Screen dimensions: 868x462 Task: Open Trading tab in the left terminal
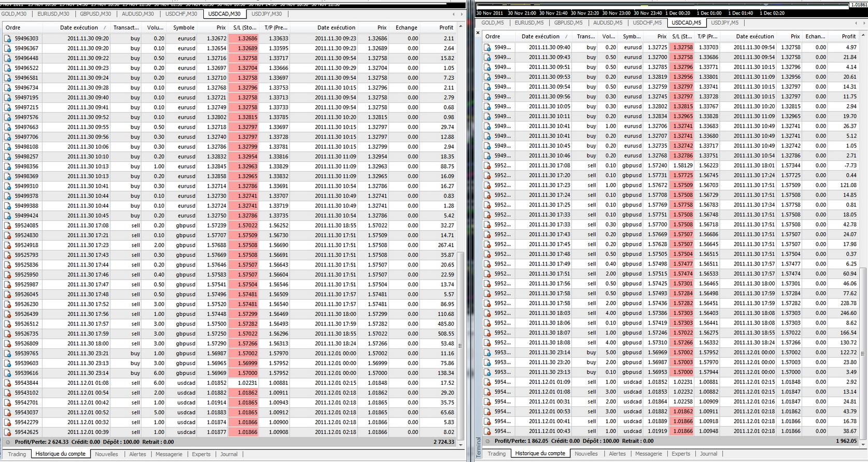pyautogui.click(x=17, y=454)
